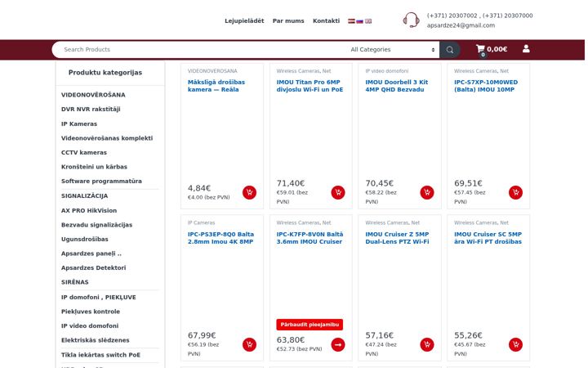Image resolution: width=588 pixels, height=368 pixels.
Task: Click the Pārbaudīt pieejamību button
Action: click(310, 325)
